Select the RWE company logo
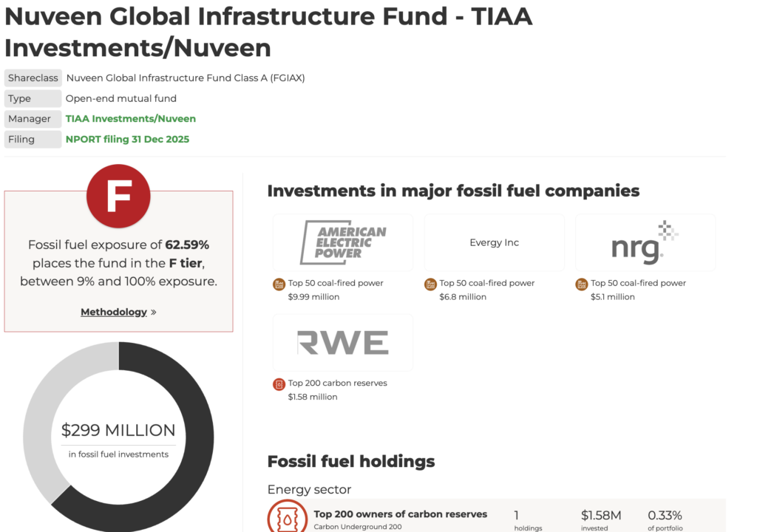This screenshot has width=757, height=532. tap(342, 341)
